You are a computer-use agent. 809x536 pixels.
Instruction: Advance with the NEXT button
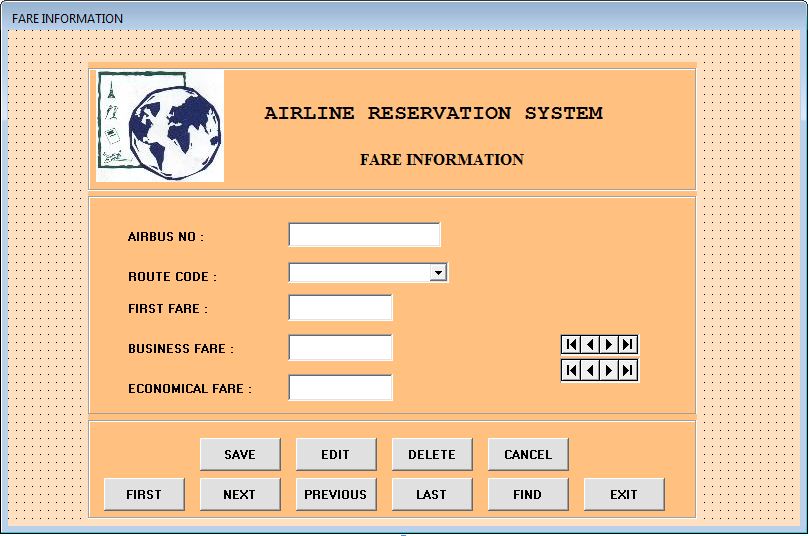(240, 494)
